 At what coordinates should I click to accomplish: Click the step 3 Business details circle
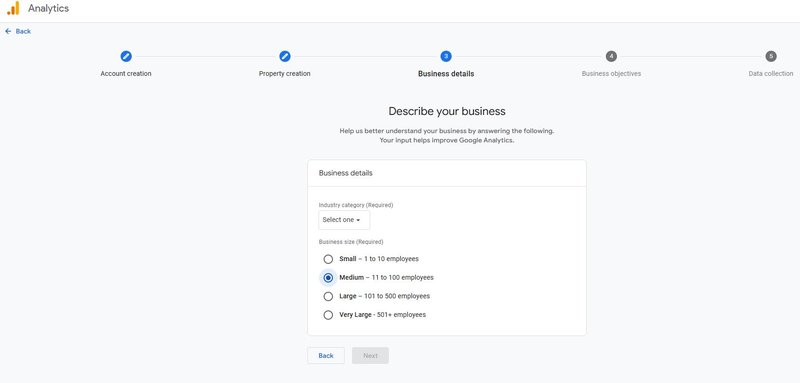(x=446, y=56)
